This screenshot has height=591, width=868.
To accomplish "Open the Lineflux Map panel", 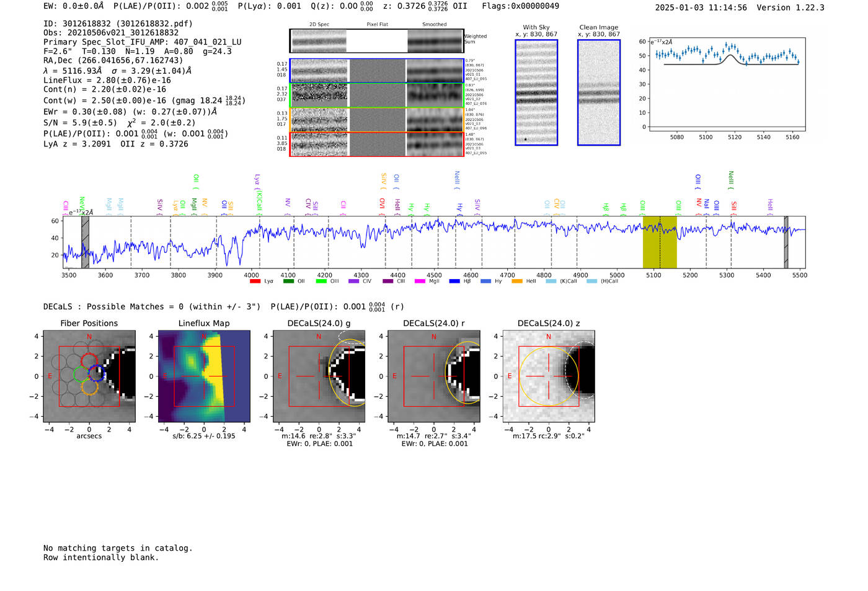I will pos(204,376).
